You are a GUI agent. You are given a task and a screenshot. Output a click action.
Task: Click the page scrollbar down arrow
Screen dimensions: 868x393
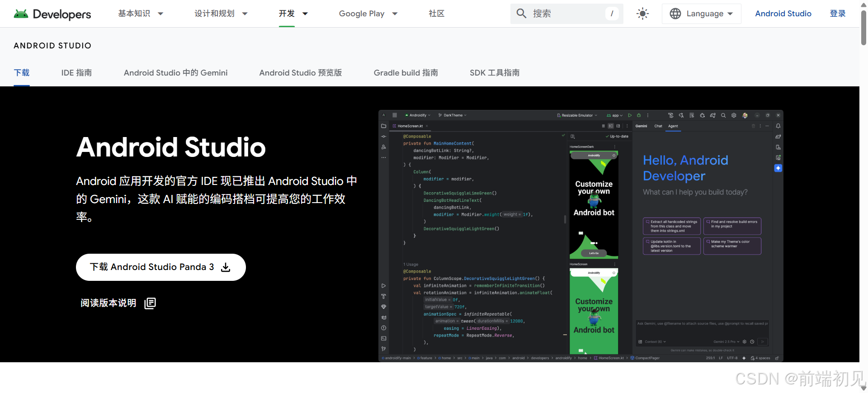(x=863, y=388)
